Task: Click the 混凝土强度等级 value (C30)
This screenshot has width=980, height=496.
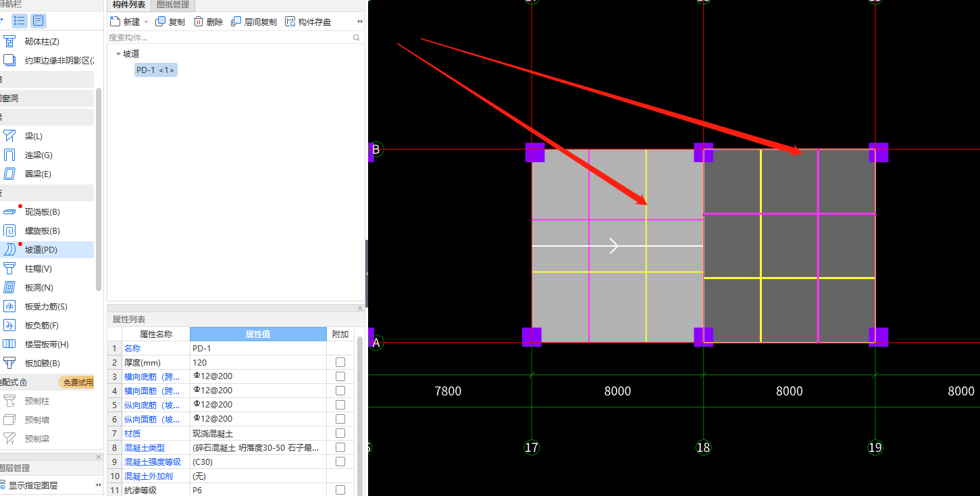Action: click(258, 462)
